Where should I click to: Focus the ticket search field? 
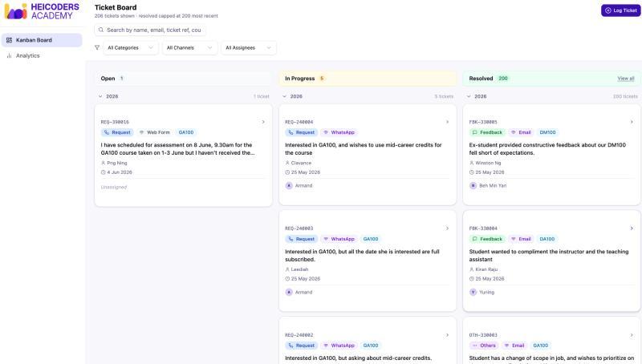tap(150, 30)
